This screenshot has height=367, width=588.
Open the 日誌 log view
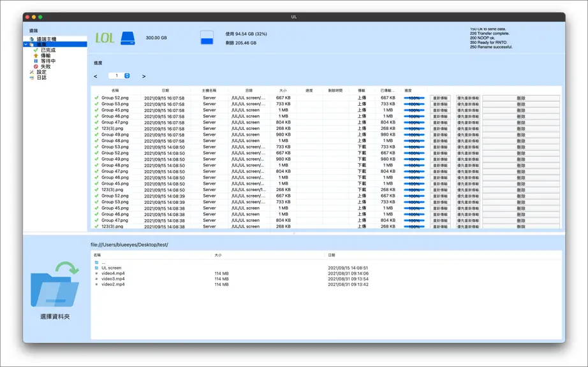41,78
